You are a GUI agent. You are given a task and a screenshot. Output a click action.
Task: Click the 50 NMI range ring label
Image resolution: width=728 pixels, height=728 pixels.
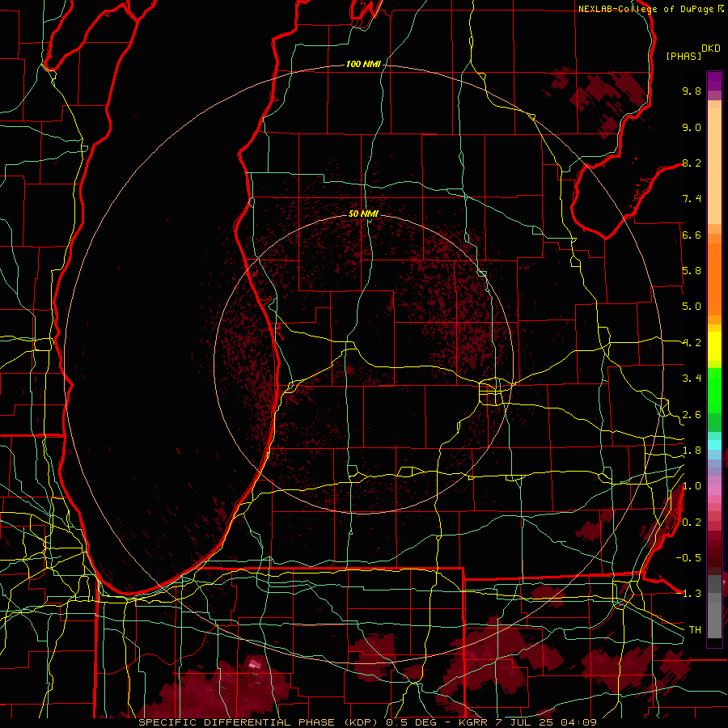point(363,214)
